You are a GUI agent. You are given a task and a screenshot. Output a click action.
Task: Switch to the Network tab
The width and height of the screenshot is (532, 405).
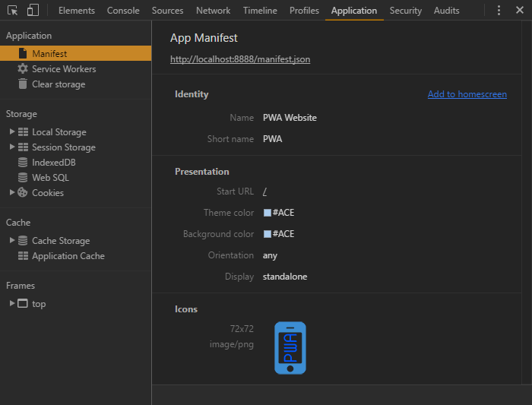click(x=213, y=11)
